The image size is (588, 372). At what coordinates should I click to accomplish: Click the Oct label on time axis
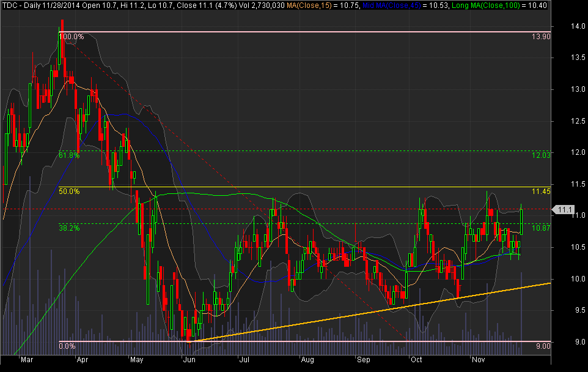416,360
